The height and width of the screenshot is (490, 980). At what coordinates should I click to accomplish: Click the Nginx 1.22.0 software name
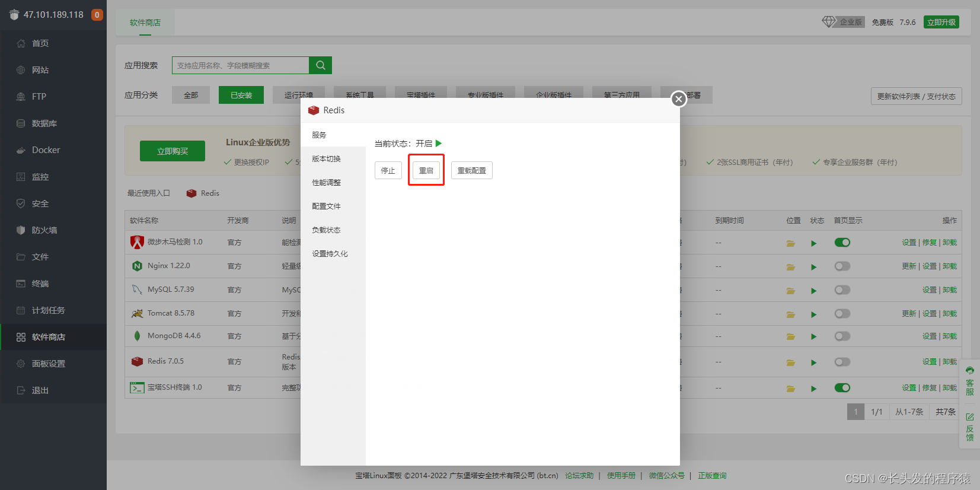(x=169, y=266)
